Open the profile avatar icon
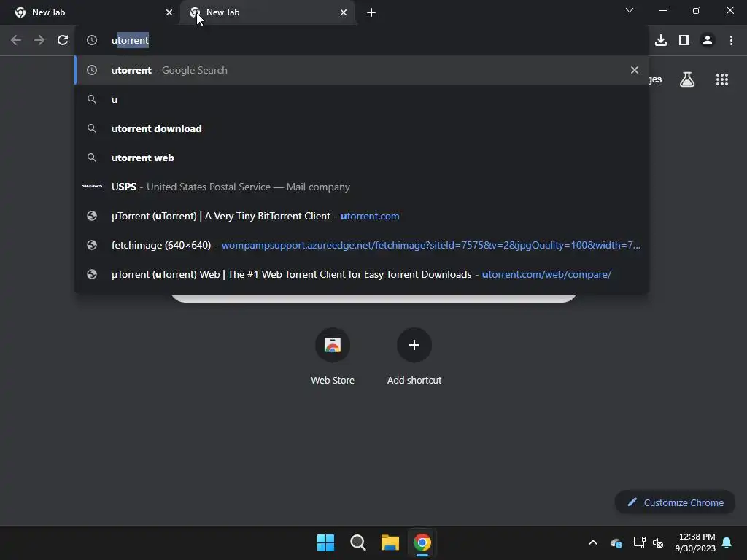This screenshot has width=747, height=560. 708,41
